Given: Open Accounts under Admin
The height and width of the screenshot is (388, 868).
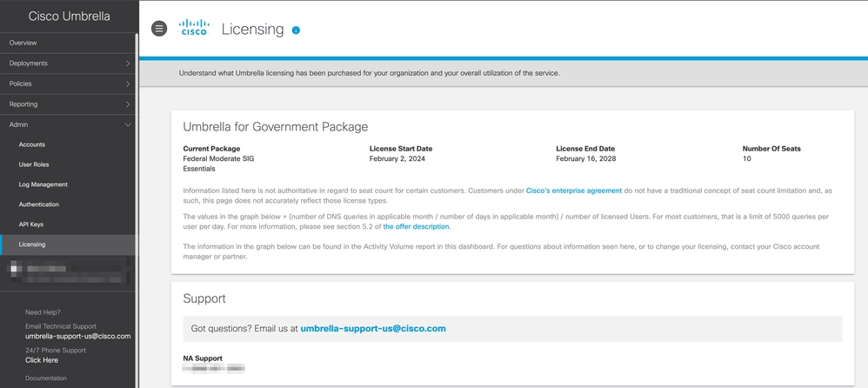Looking at the screenshot, I should pyautogui.click(x=32, y=144).
